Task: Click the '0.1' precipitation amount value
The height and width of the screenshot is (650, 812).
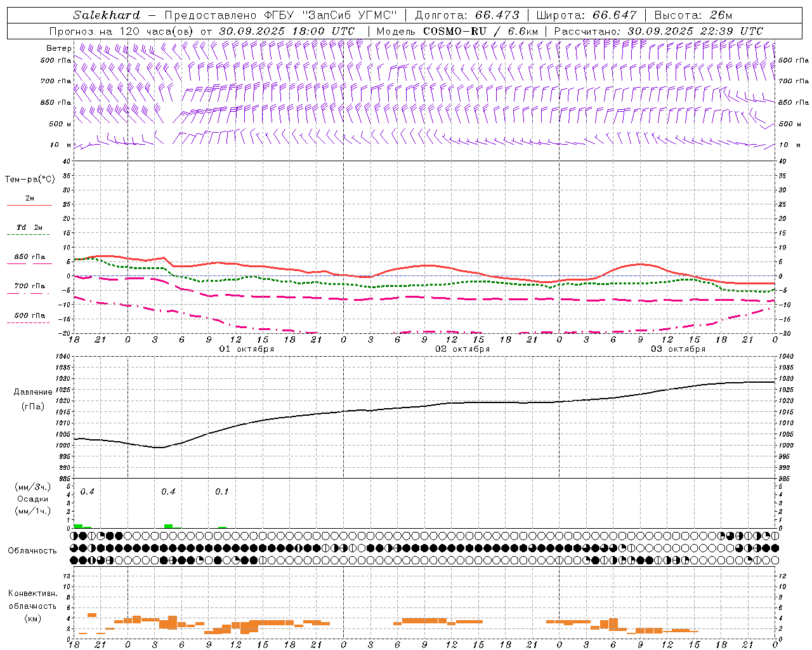Action: coord(221,492)
